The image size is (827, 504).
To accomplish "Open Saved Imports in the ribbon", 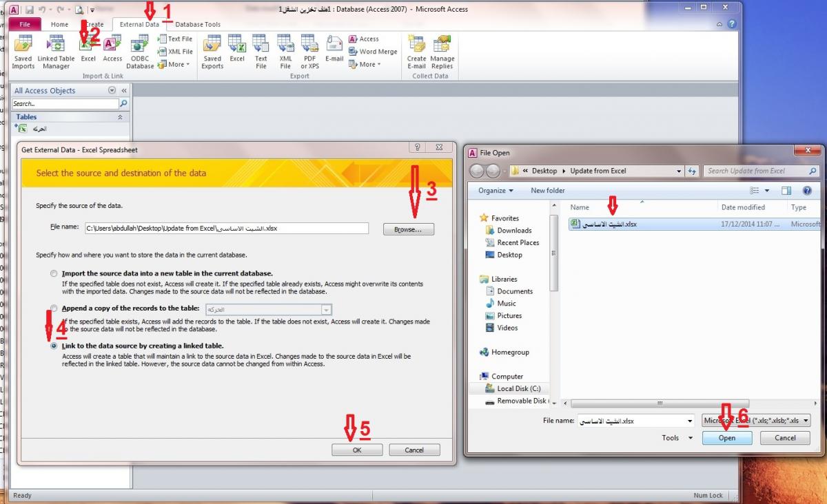I will [23, 52].
